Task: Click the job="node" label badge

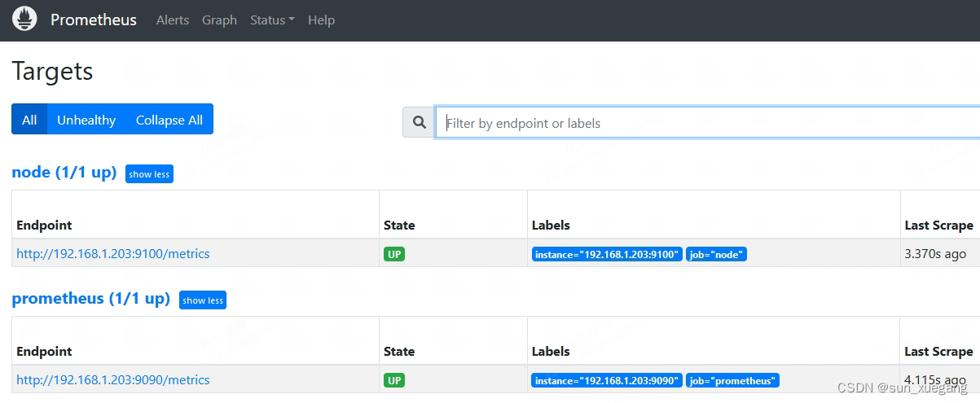Action: 717,254
